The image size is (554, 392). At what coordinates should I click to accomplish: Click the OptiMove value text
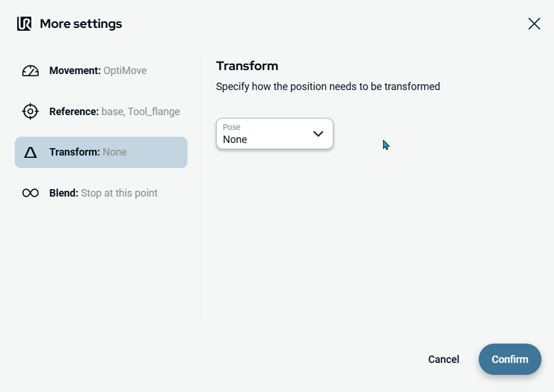click(125, 71)
